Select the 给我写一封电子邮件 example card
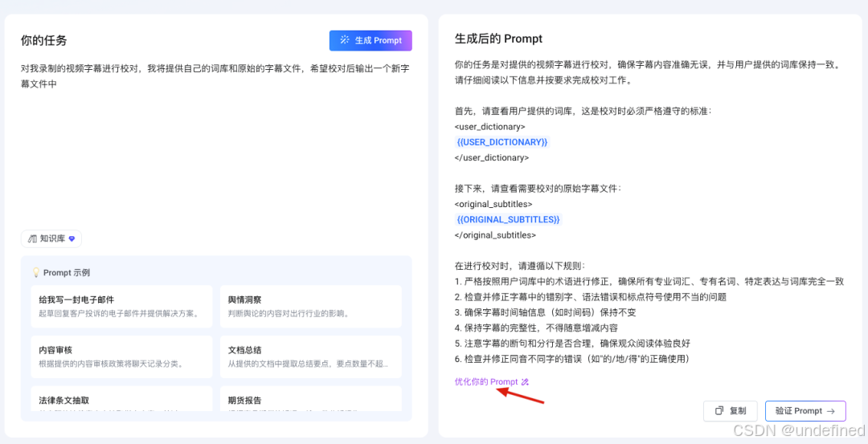This screenshot has height=444, width=868. [x=122, y=307]
